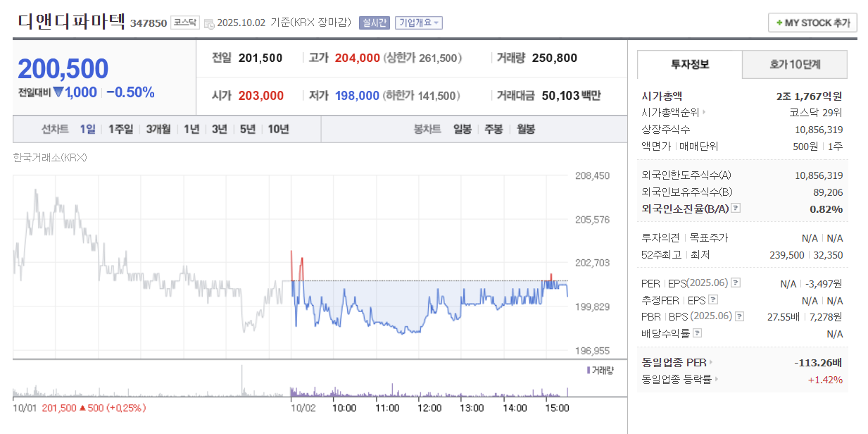Click the 상장주식수 value 10,856,319

tap(819, 130)
